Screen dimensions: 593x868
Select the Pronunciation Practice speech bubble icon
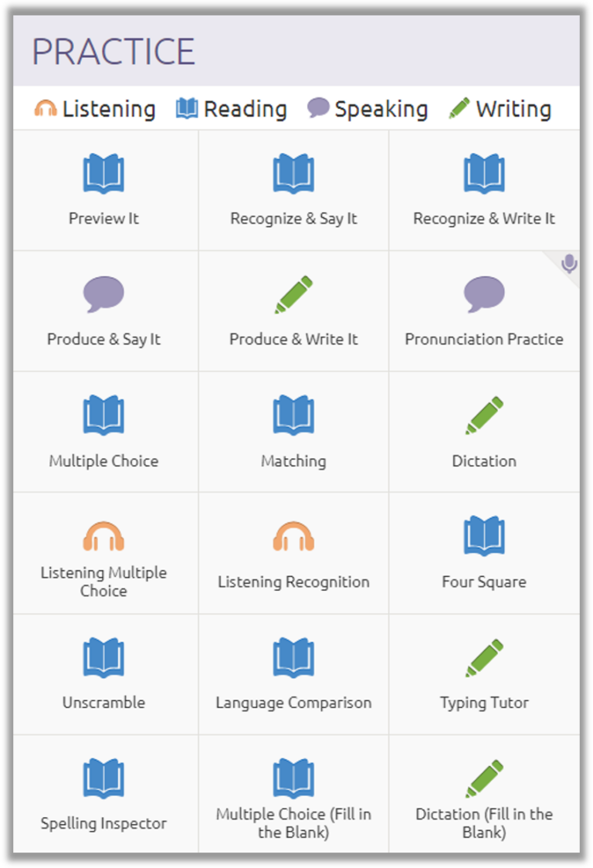click(484, 294)
